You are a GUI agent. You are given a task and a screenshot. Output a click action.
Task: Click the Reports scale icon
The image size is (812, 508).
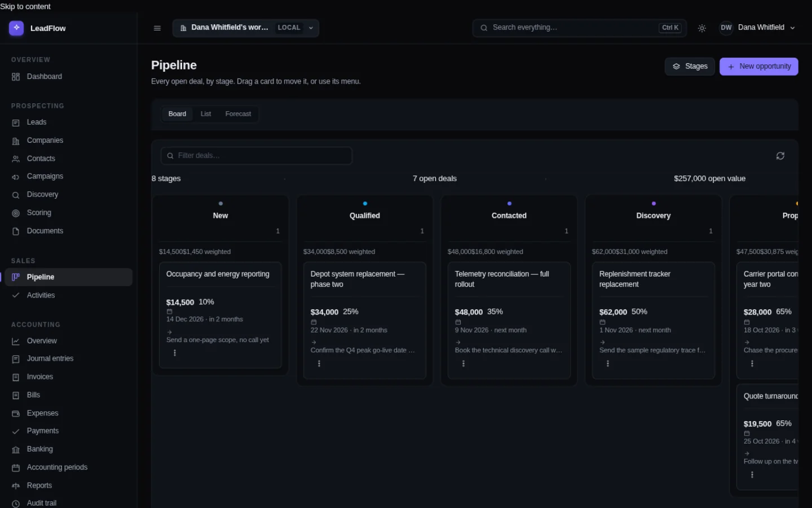(16, 485)
